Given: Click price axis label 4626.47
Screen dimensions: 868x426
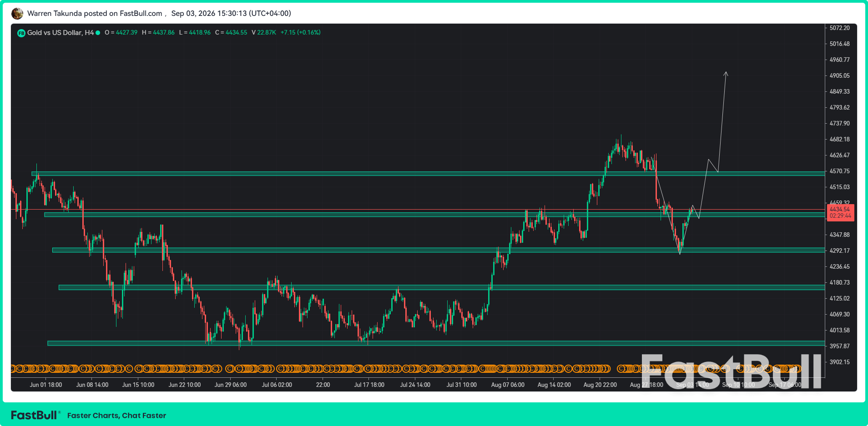Looking at the screenshot, I should (840, 155).
